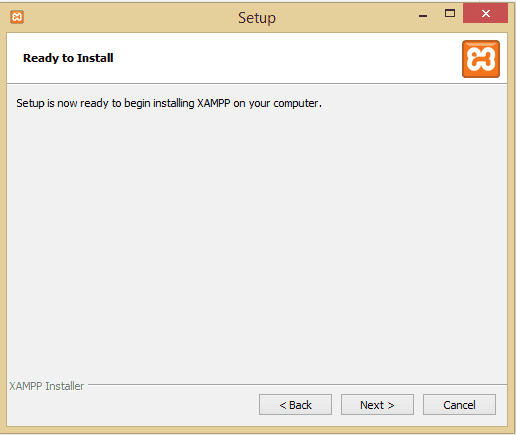Click the ready to begin installing message
This screenshot has height=435, width=516.
[169, 103]
